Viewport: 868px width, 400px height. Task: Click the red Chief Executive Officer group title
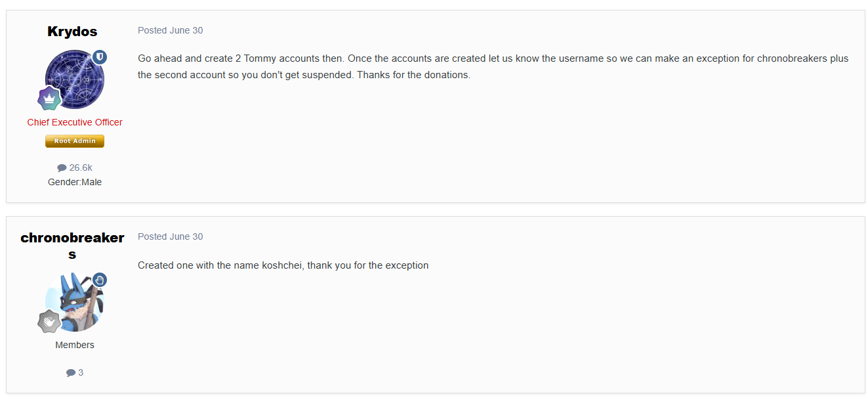pyautogui.click(x=75, y=122)
